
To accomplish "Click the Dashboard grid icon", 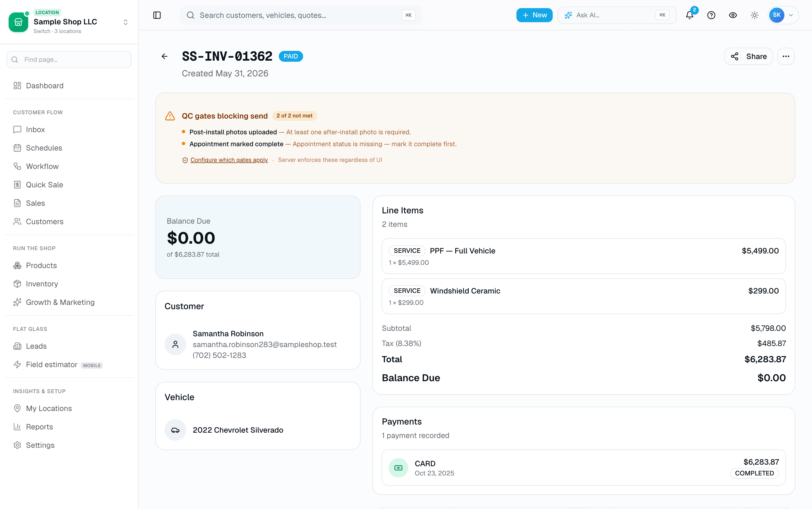I will click(x=17, y=86).
